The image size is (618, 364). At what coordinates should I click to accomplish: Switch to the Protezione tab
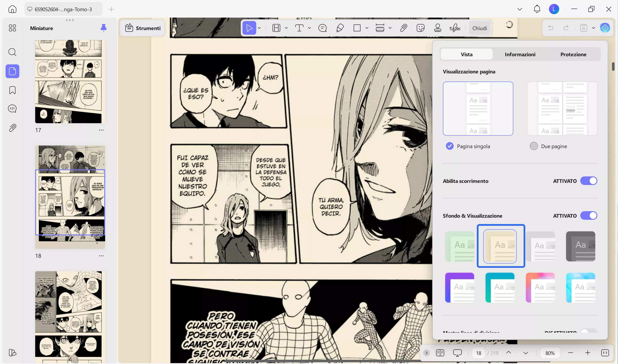[x=573, y=55]
